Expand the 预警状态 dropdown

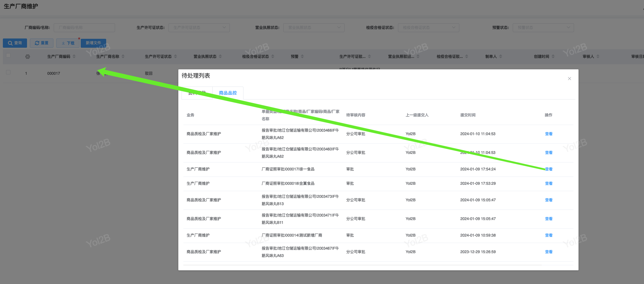543,28
